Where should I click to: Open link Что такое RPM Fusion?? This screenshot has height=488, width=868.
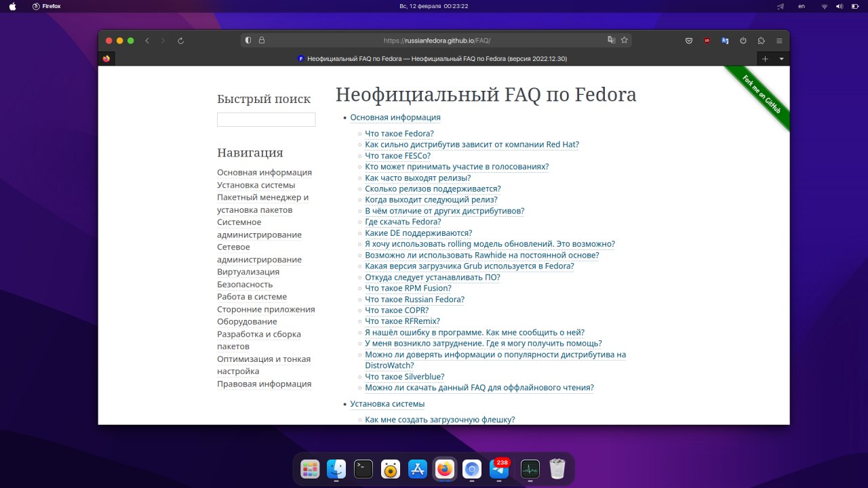(408, 288)
